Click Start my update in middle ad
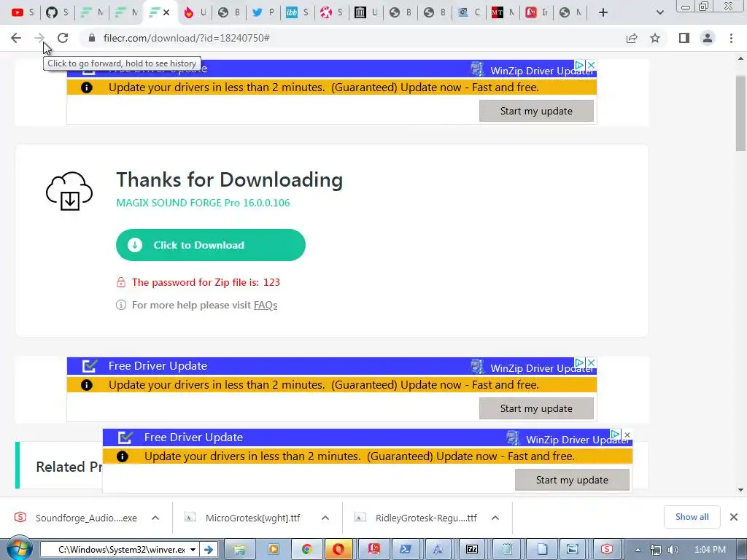 (536, 408)
